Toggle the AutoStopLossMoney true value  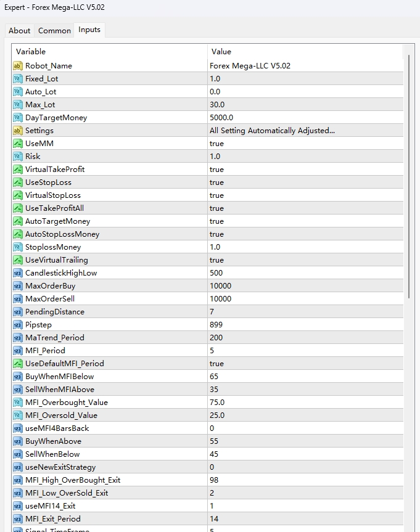[x=216, y=234]
